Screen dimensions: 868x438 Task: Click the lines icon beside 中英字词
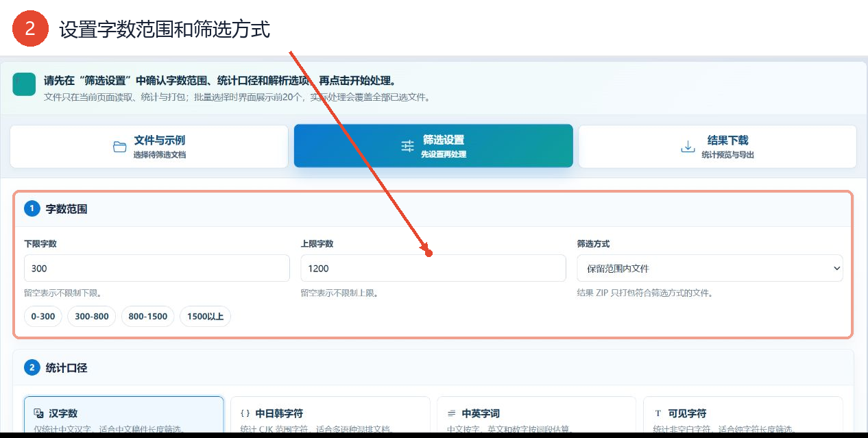click(452, 413)
